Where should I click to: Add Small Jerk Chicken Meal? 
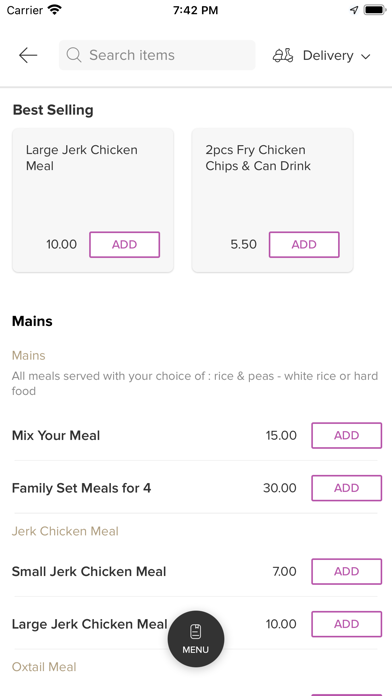tap(346, 571)
